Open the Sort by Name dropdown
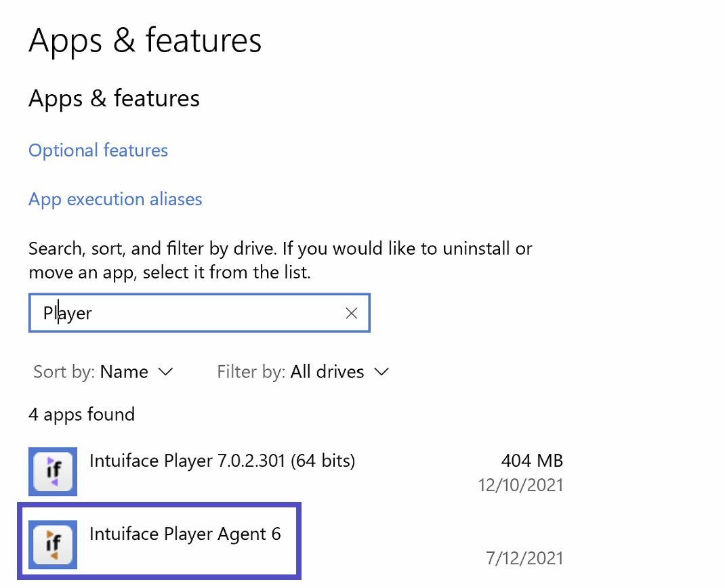Screen dimensions: 725x588 pyautogui.click(x=103, y=372)
